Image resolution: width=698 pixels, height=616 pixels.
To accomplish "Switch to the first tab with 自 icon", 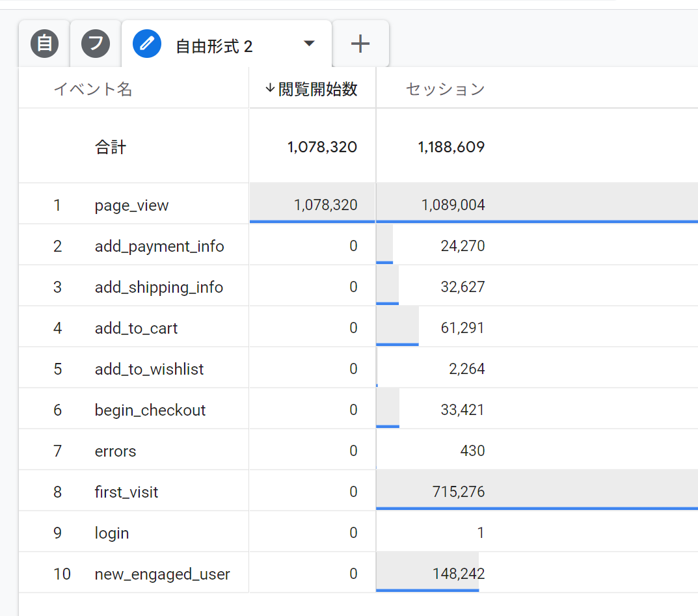I will click(x=44, y=44).
